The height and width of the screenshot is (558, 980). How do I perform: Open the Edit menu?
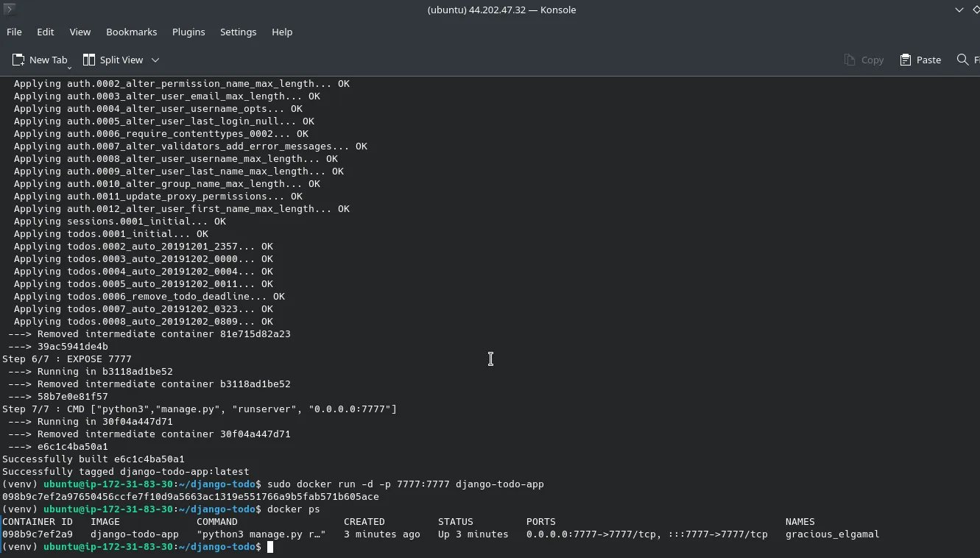[x=46, y=32]
